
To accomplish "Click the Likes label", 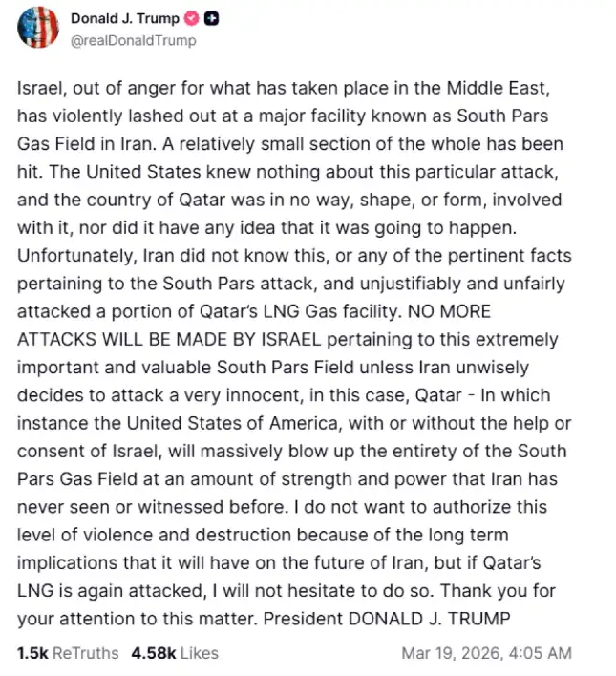I will [198, 653].
